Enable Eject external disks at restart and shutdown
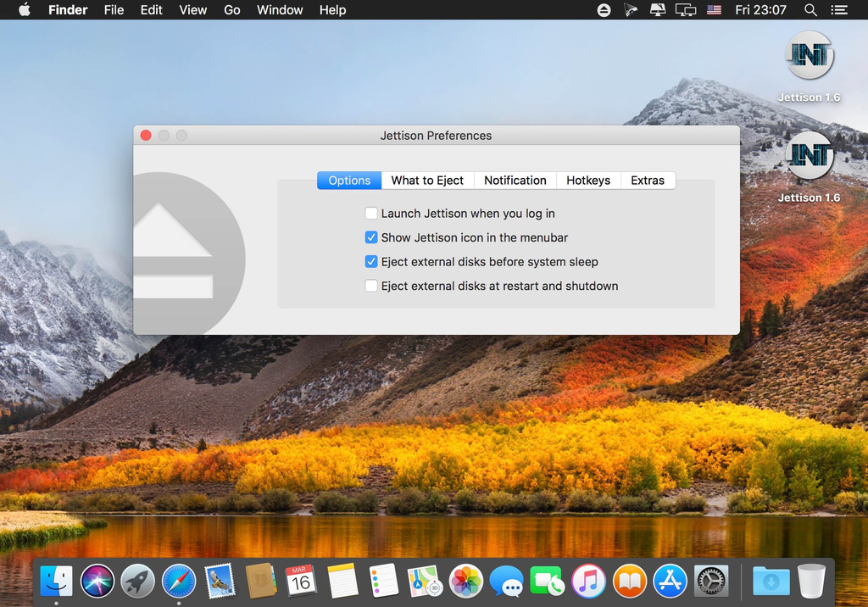The height and width of the screenshot is (607, 868). point(371,286)
